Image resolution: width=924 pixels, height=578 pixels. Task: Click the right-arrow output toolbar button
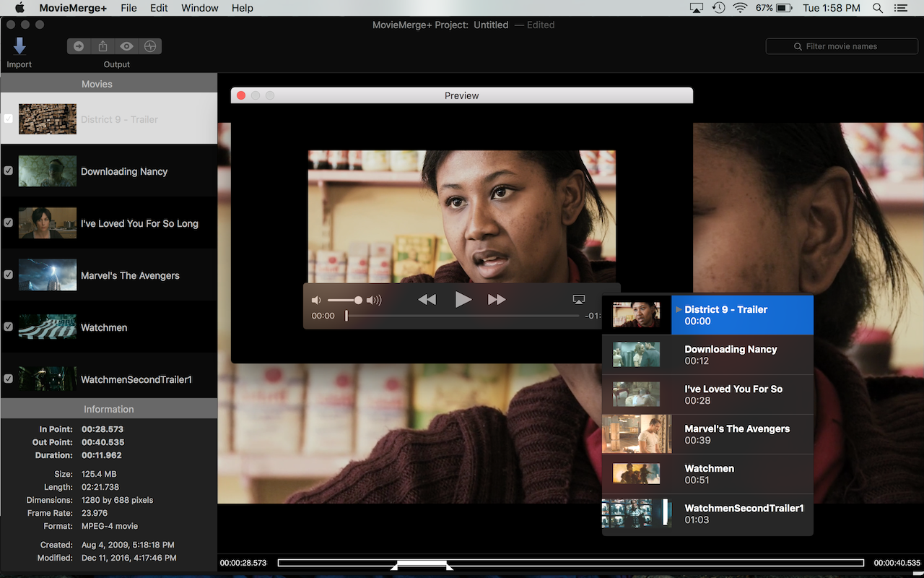[79, 46]
